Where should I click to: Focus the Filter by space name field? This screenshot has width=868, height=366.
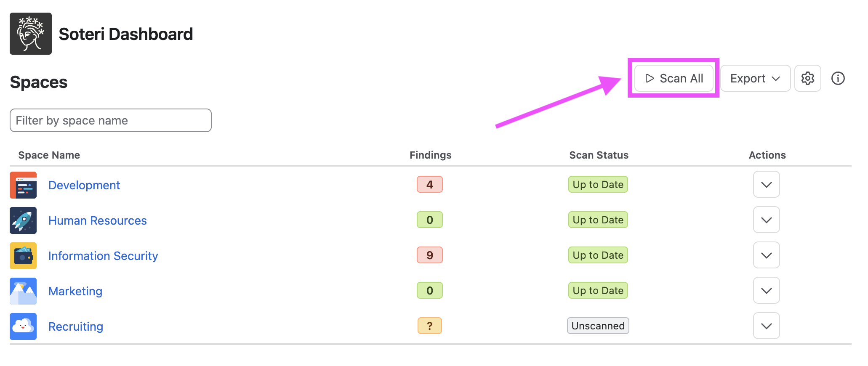point(111,120)
